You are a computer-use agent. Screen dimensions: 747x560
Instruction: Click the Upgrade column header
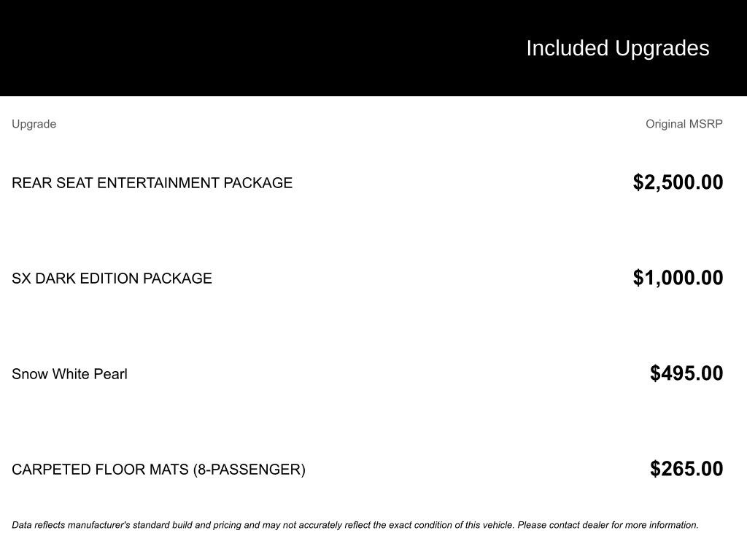tap(34, 124)
